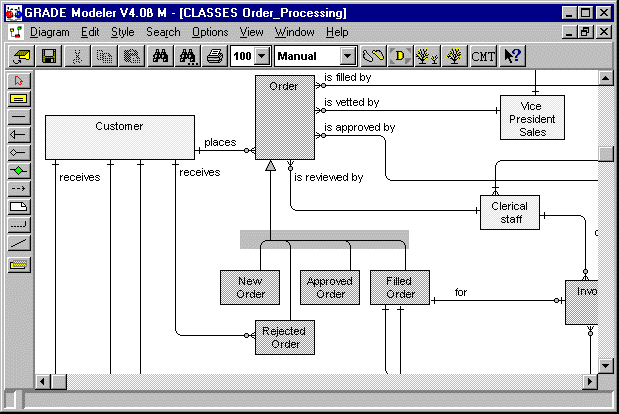This screenshot has height=414, width=619.
Task: Click the Print icon in toolbar
Action: 214,57
